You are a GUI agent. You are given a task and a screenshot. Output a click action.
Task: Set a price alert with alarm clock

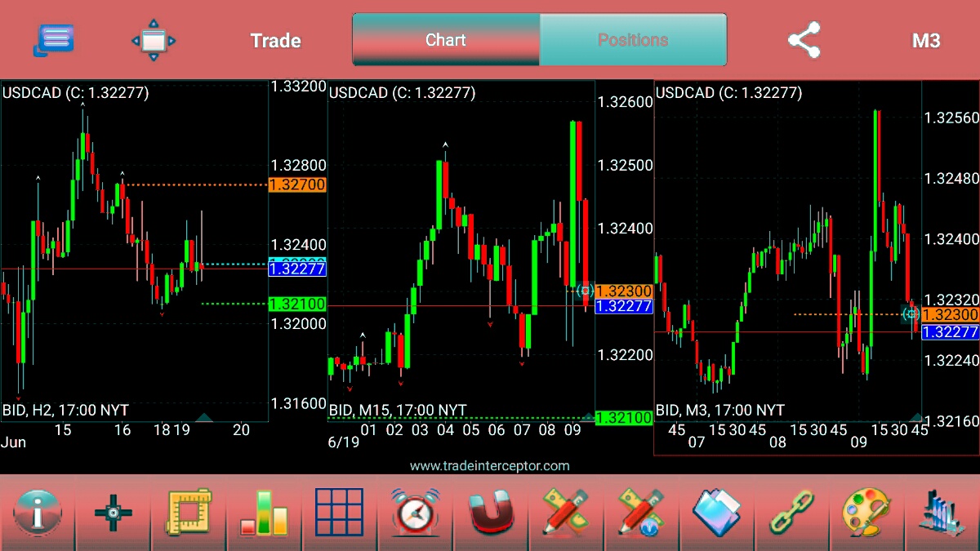(x=415, y=513)
